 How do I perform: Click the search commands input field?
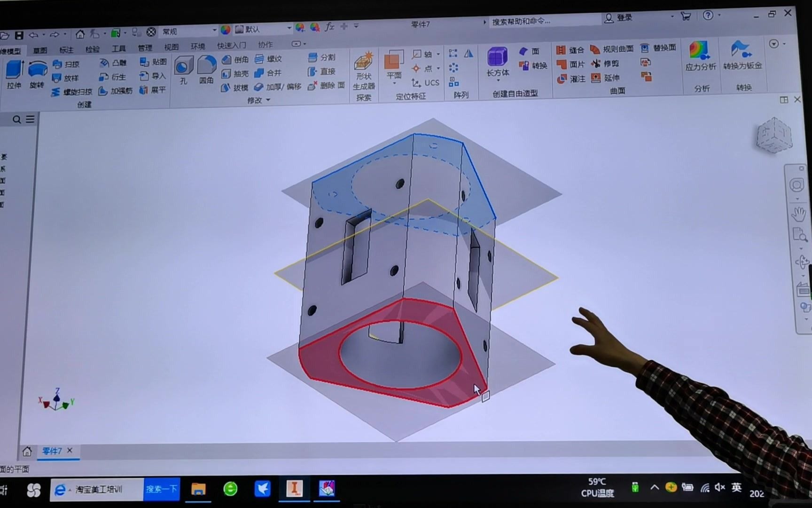540,21
